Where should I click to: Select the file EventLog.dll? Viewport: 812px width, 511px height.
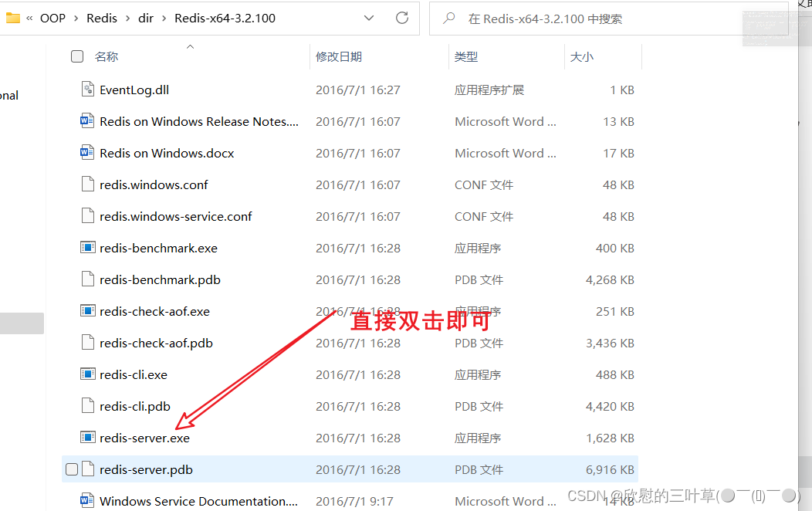click(x=134, y=90)
